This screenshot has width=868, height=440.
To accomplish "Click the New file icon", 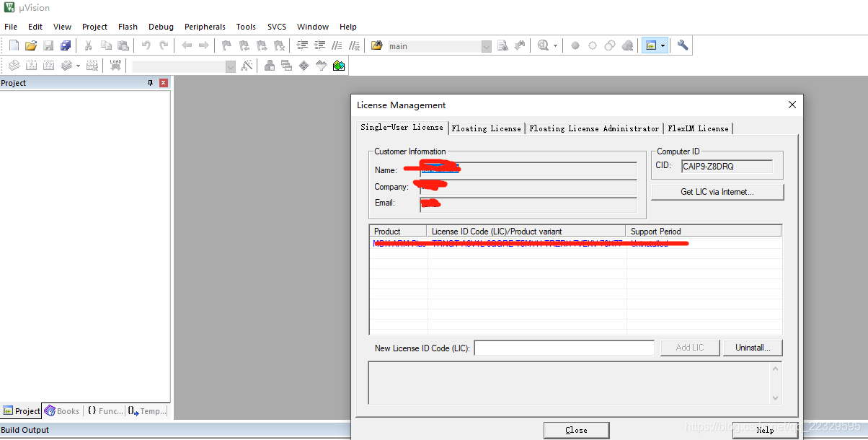I will 14,45.
